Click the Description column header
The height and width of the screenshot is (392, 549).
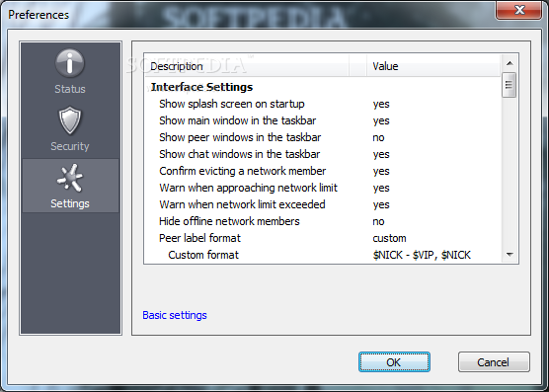click(247, 66)
